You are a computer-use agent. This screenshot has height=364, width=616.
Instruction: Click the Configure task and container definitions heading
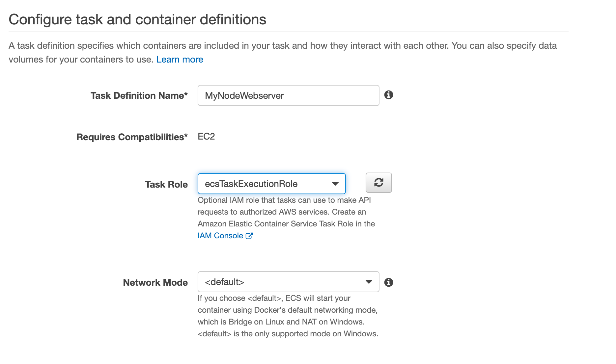pos(137,19)
